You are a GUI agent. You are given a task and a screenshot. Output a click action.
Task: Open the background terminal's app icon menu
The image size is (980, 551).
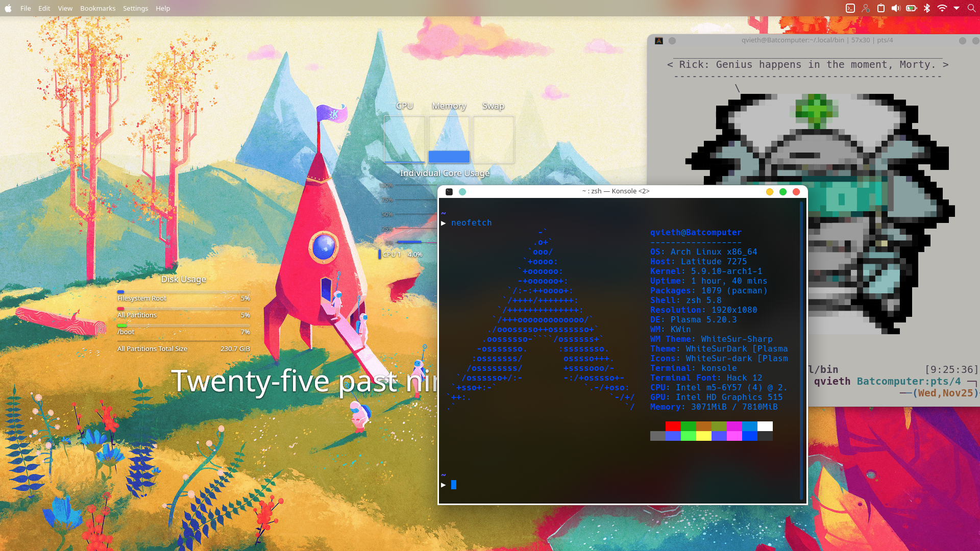pyautogui.click(x=659, y=41)
